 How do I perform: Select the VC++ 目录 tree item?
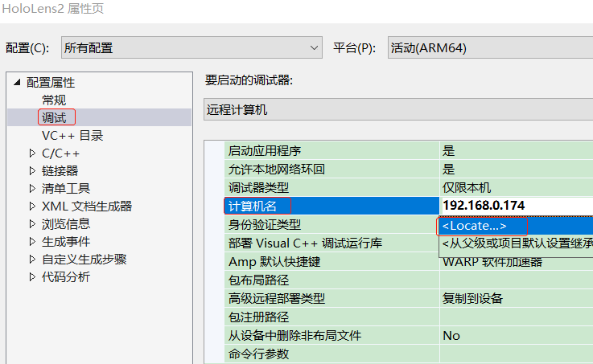tap(72, 135)
